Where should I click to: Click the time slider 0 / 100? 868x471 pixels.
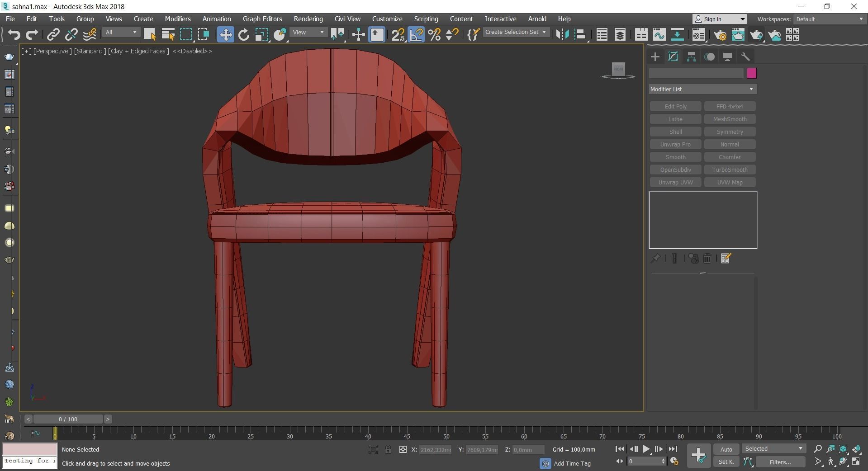[68, 419]
